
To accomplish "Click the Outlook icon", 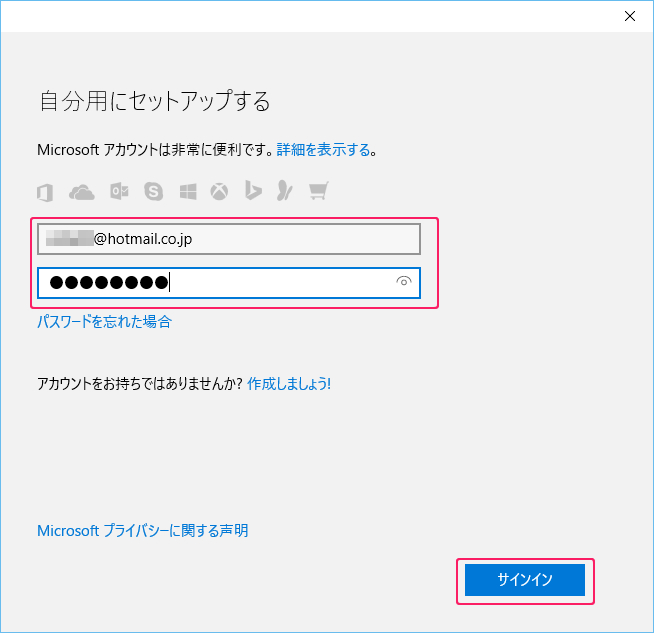I will pos(119,191).
